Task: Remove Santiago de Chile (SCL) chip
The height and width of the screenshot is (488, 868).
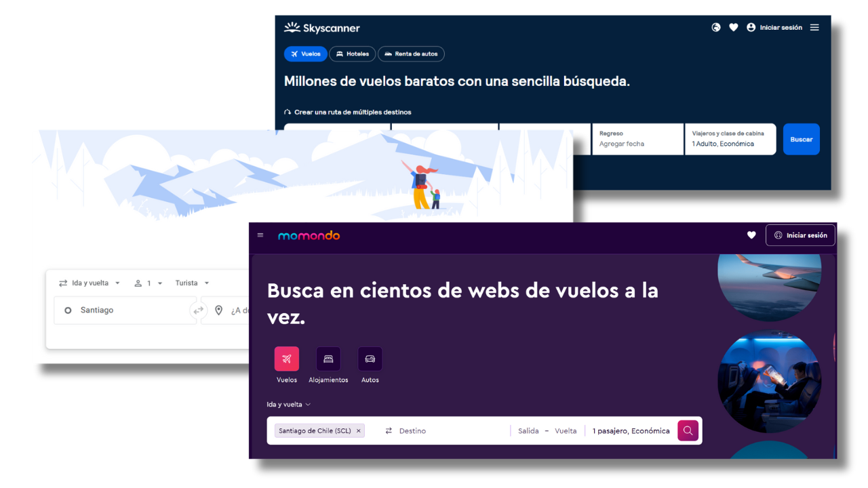Action: point(358,431)
